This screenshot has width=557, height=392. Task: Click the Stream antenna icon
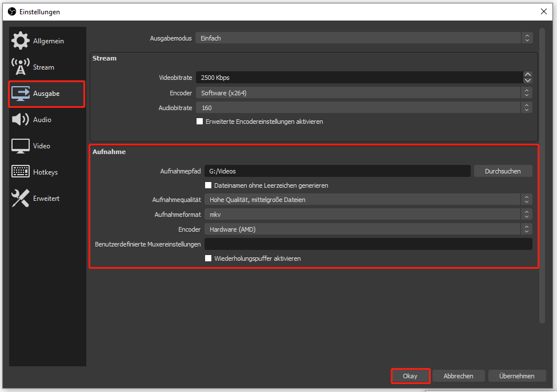point(20,67)
